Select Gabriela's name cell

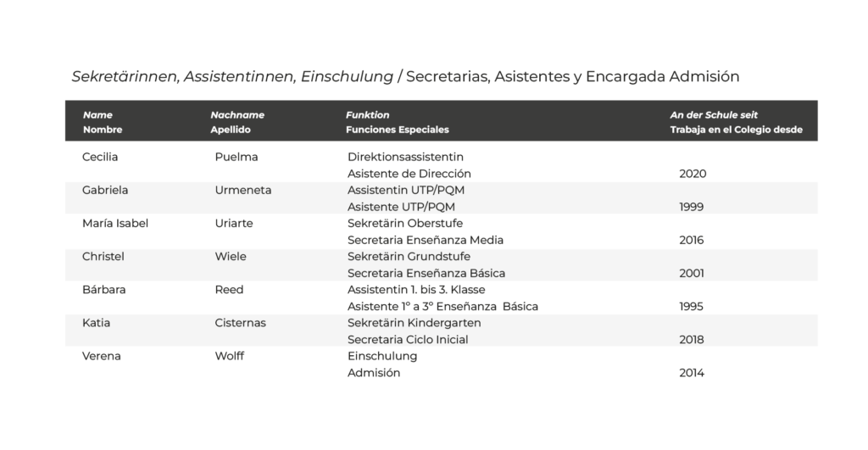coord(105,190)
